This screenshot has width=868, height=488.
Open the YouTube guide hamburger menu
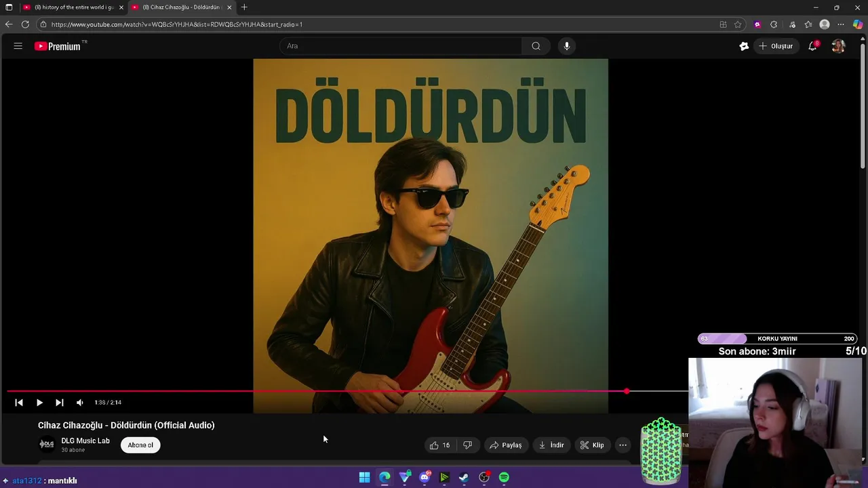(18, 46)
